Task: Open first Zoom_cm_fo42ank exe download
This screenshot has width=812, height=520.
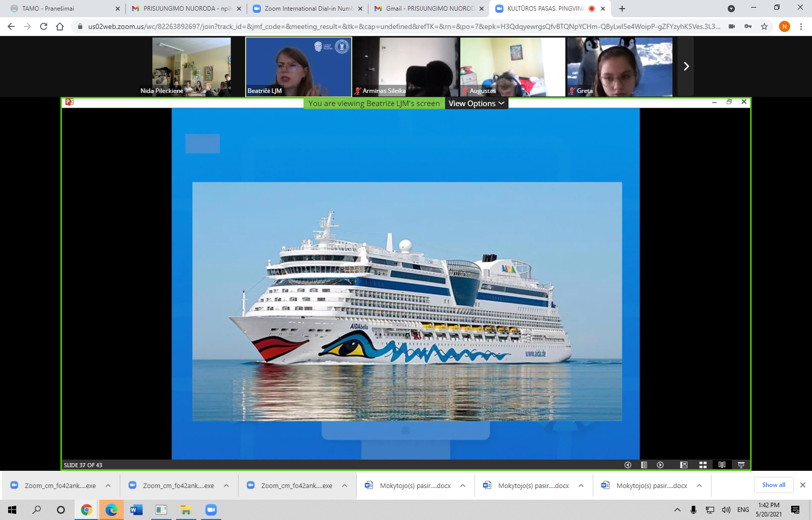Action: pyautogui.click(x=53, y=485)
